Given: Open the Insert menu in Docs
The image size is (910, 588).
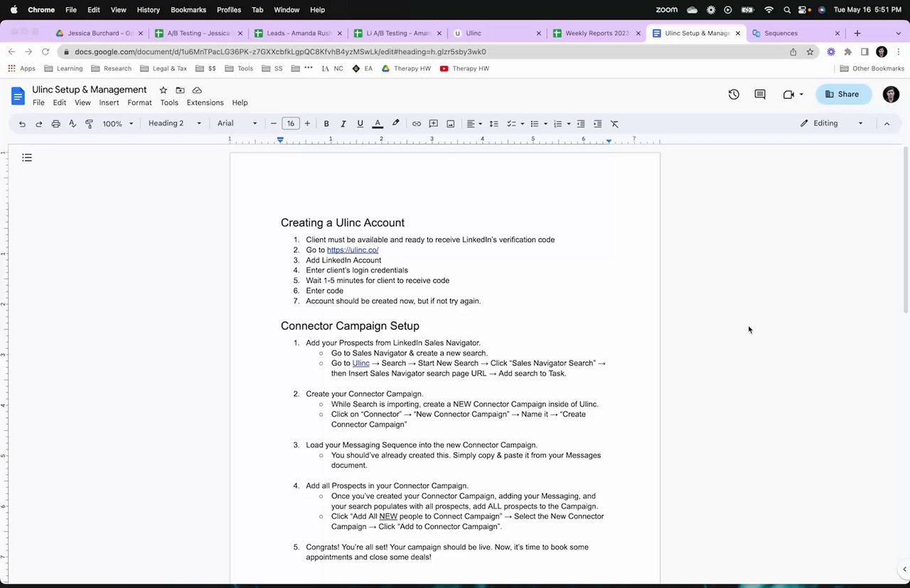Looking at the screenshot, I should click(x=109, y=102).
